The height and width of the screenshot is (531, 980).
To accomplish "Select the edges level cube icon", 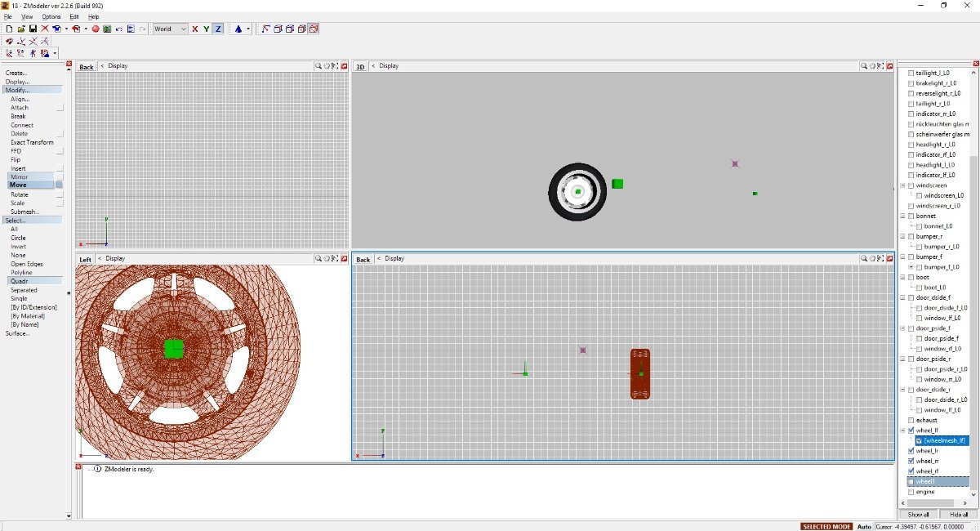I will click(278, 29).
